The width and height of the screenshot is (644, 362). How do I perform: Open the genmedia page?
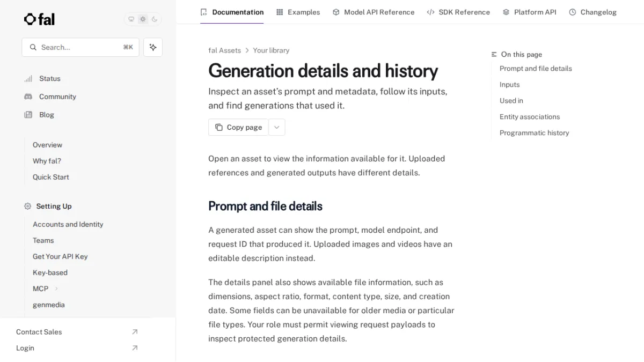point(49,305)
